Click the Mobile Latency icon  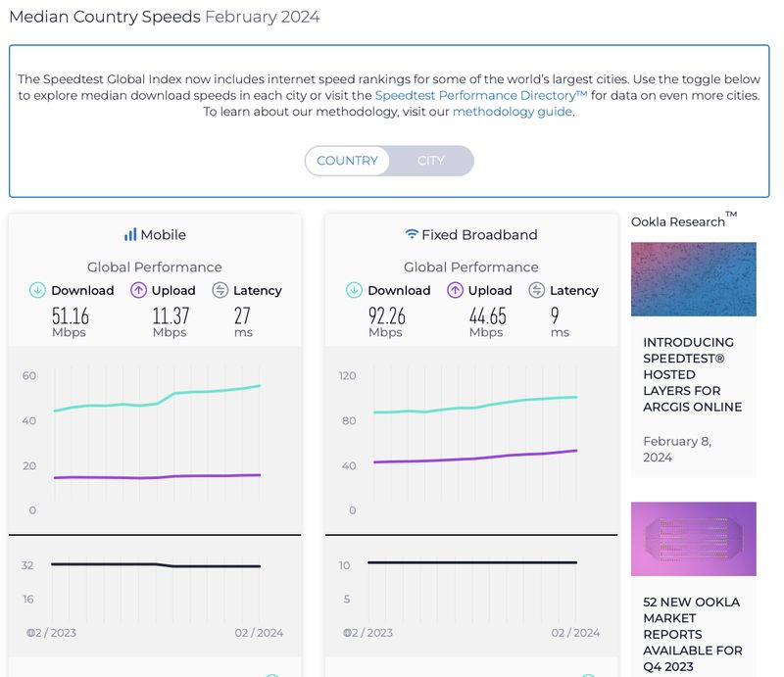(220, 290)
